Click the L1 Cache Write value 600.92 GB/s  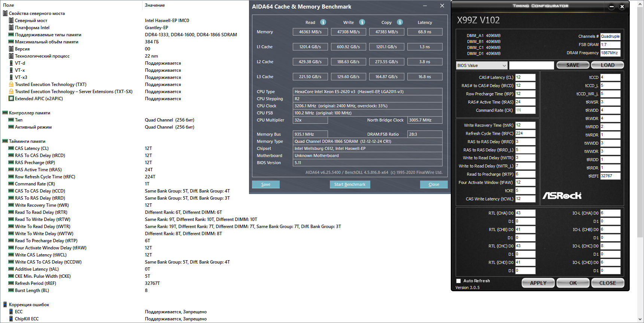click(x=349, y=47)
